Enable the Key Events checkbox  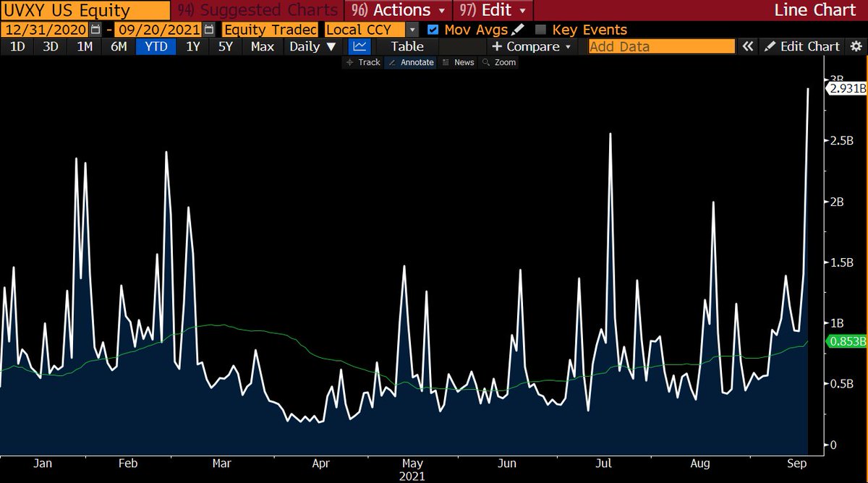click(540, 30)
